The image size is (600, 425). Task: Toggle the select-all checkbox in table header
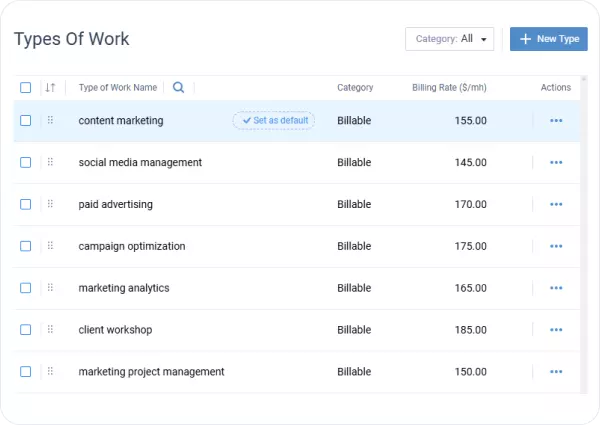click(26, 88)
